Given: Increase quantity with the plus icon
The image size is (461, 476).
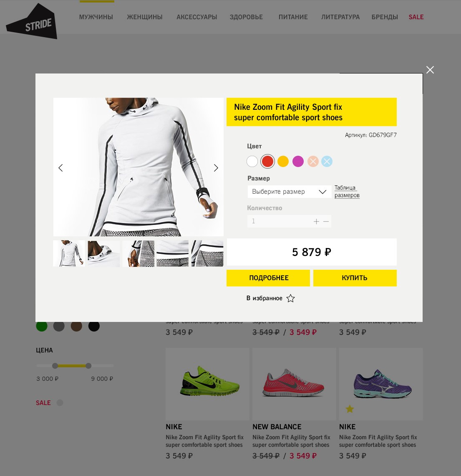Looking at the screenshot, I should [316, 221].
